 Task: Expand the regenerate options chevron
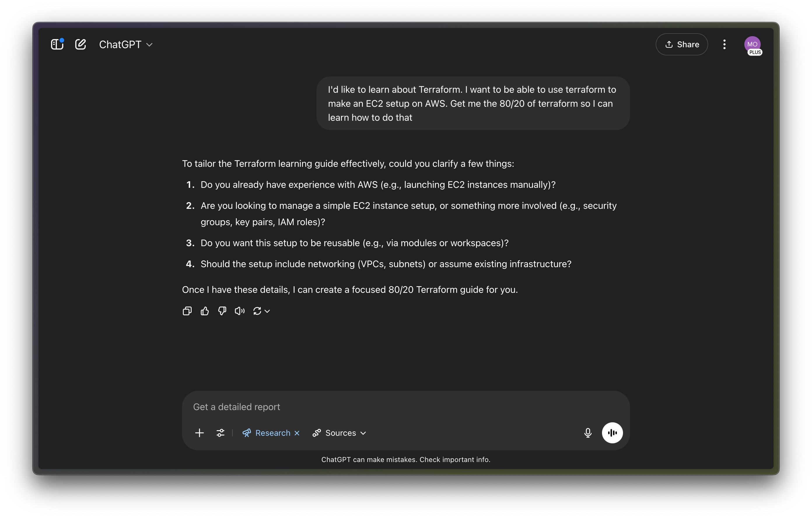coord(267,311)
